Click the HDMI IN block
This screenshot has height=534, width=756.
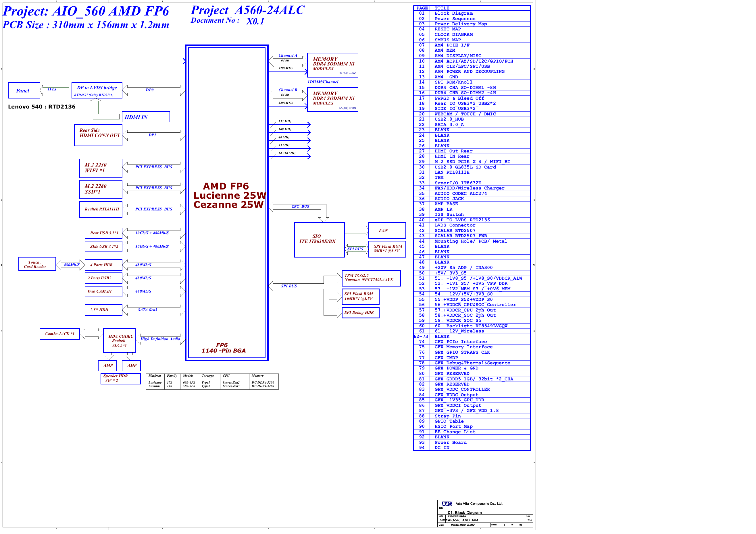click(x=146, y=117)
